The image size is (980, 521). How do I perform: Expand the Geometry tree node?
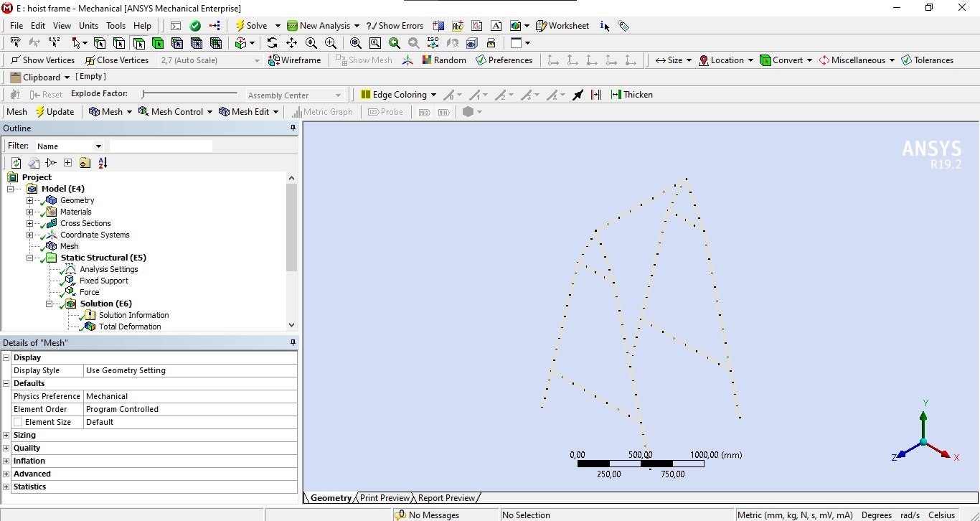click(x=29, y=200)
